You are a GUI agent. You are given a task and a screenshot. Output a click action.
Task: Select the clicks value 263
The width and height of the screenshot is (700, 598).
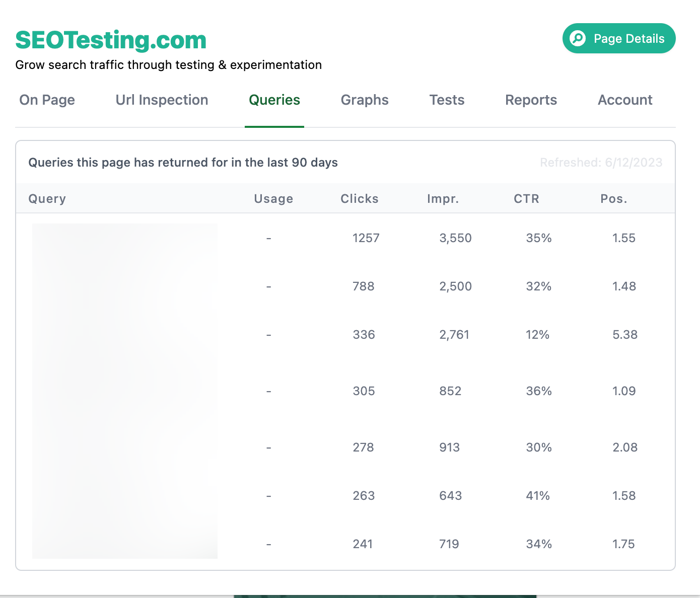point(364,496)
